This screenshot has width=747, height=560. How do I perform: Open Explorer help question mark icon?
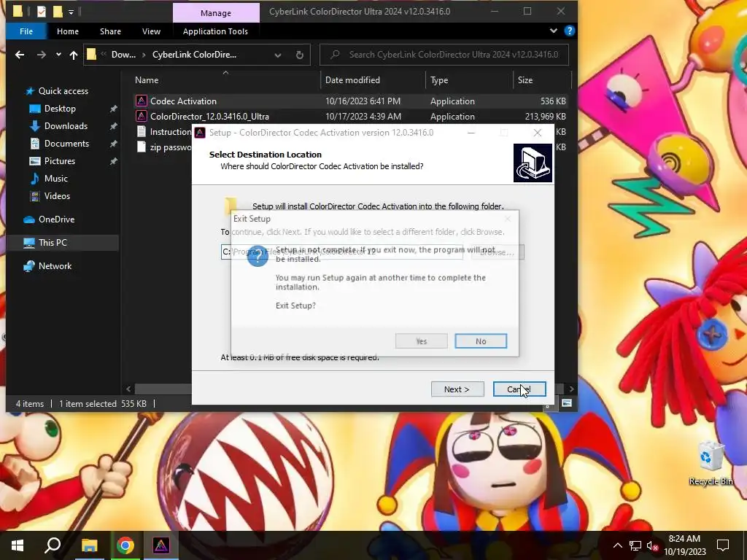[x=569, y=31]
